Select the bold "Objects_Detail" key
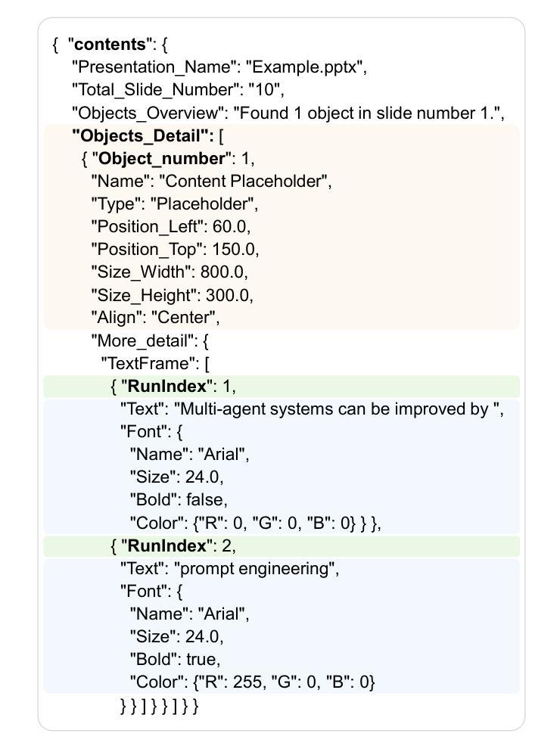This screenshot has height=749, width=560. pyautogui.click(x=142, y=136)
